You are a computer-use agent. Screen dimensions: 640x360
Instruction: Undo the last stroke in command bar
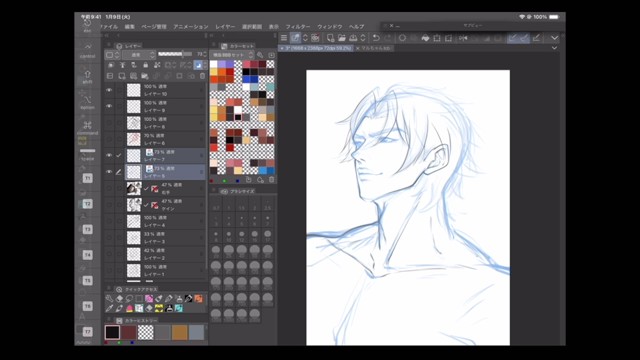(x=376, y=38)
